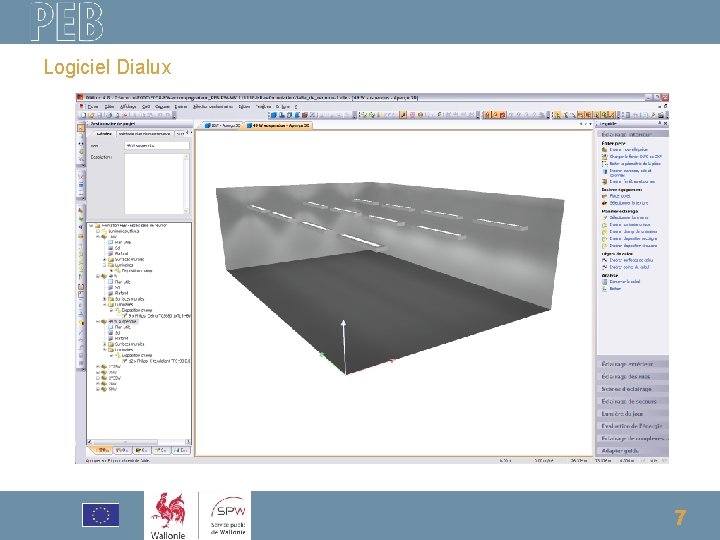
Task: Open the Éclairage extérieur guide section
Action: (x=632, y=364)
